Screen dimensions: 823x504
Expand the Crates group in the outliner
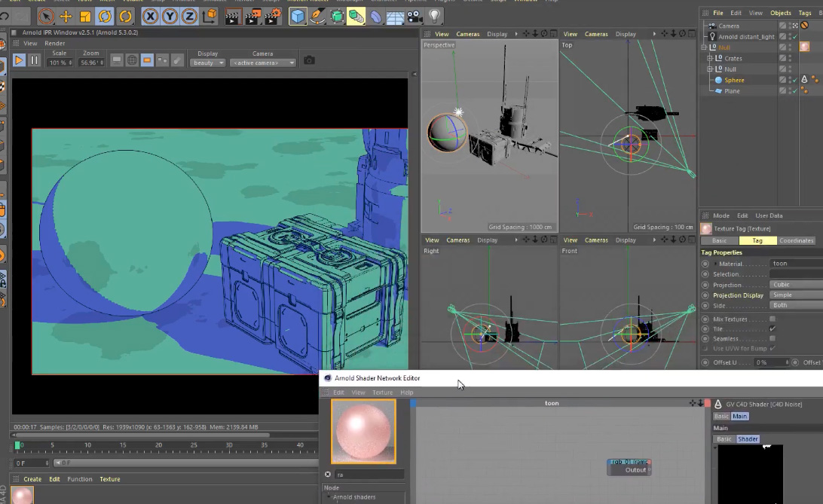pyautogui.click(x=709, y=58)
